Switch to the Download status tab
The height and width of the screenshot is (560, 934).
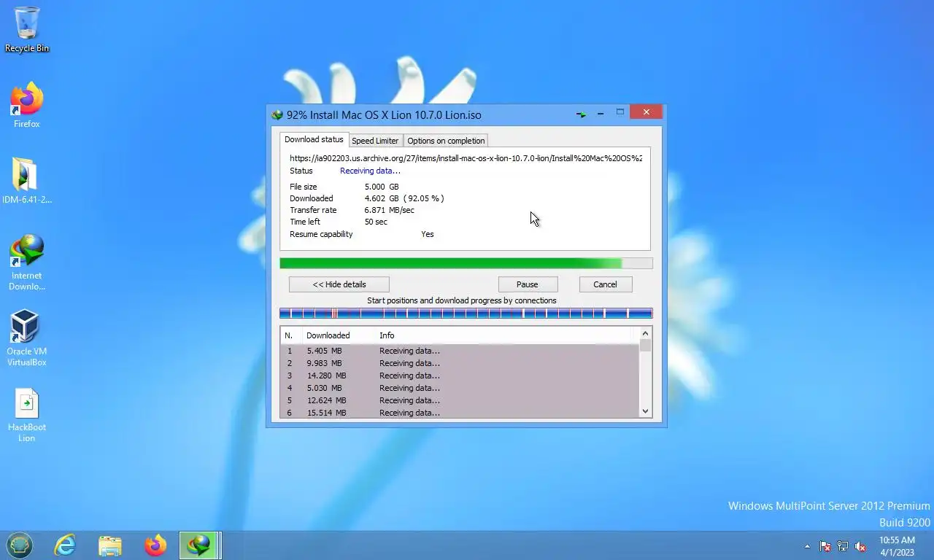[314, 139]
